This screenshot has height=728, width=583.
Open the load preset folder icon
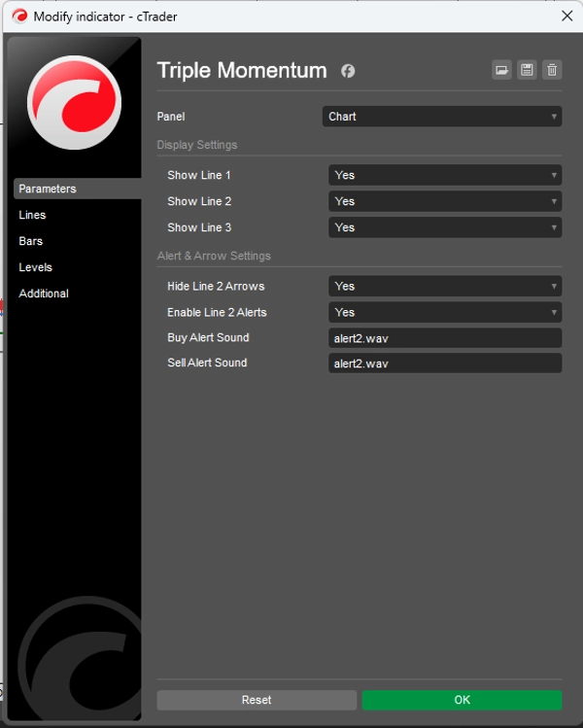click(x=501, y=70)
